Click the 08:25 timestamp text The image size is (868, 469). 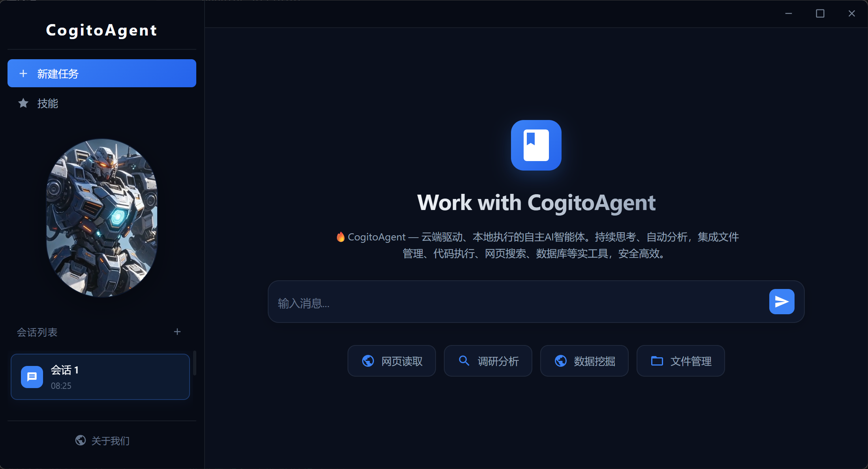point(61,386)
